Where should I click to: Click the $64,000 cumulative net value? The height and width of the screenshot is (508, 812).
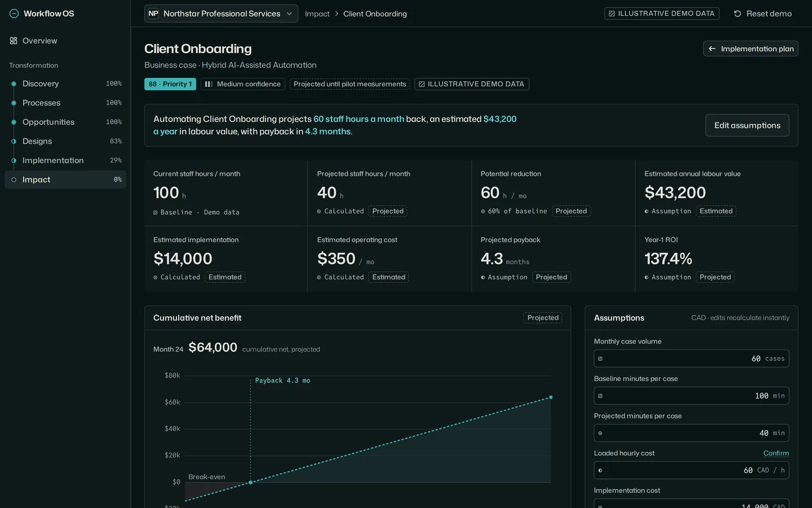pos(213,347)
